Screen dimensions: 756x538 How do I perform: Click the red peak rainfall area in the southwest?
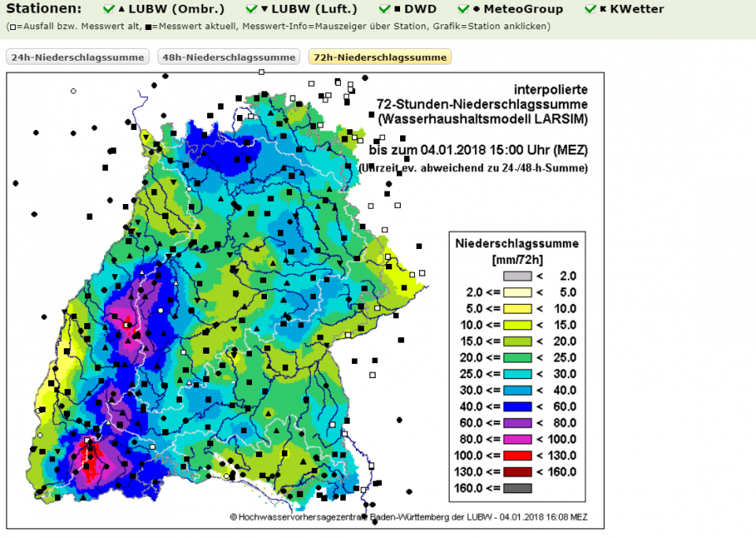(89, 461)
